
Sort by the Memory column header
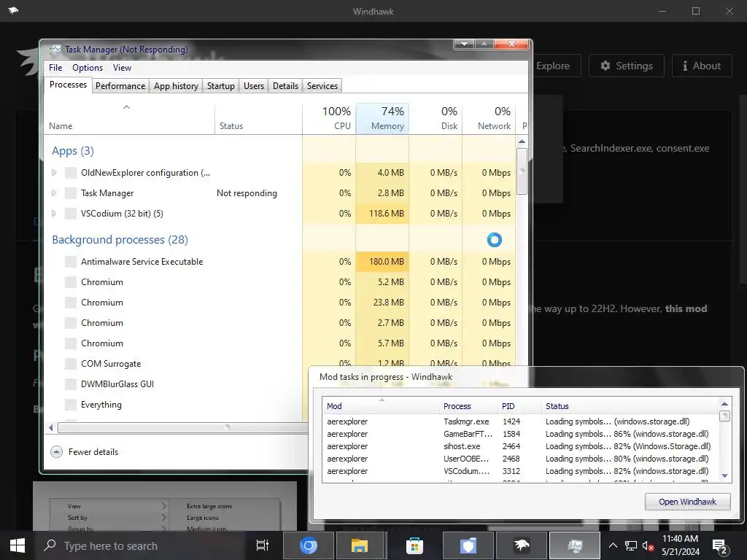pos(382,119)
